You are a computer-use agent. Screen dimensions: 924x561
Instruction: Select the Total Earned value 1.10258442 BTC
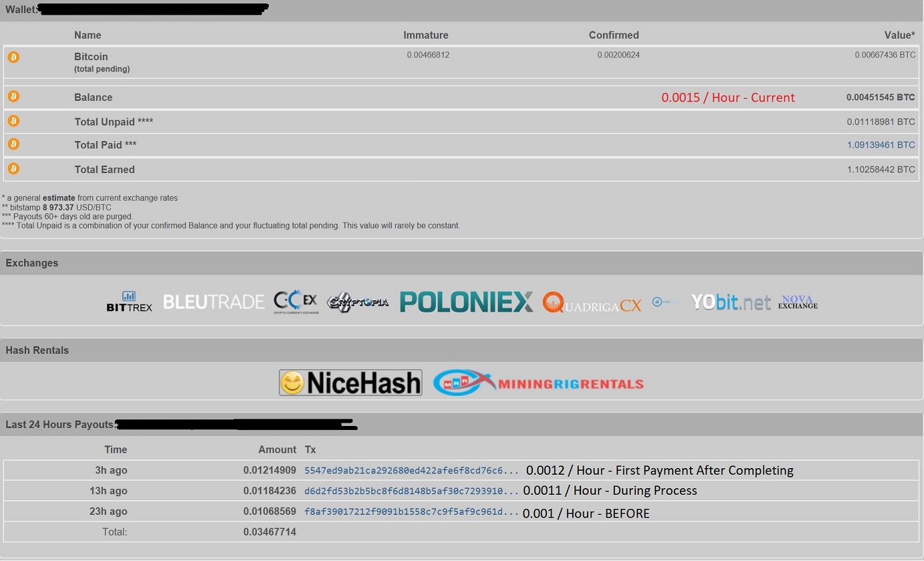pos(881,170)
